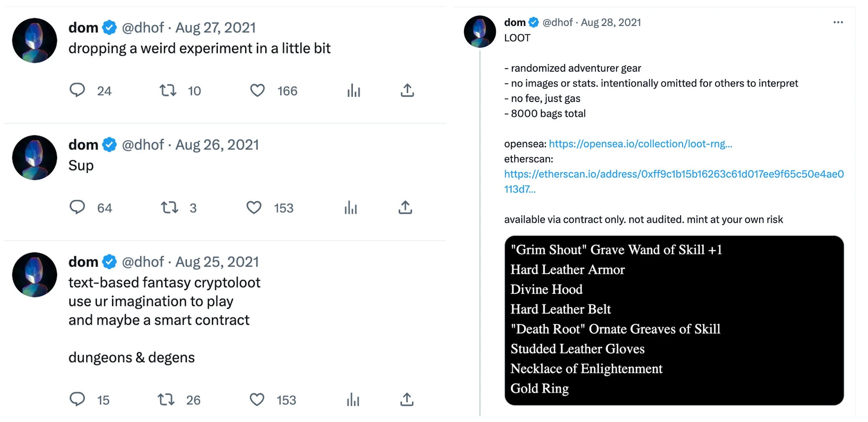Viewport: 868px width, 422px height.
Task: Open the LOOT tweet's more options menu
Action: point(838,23)
